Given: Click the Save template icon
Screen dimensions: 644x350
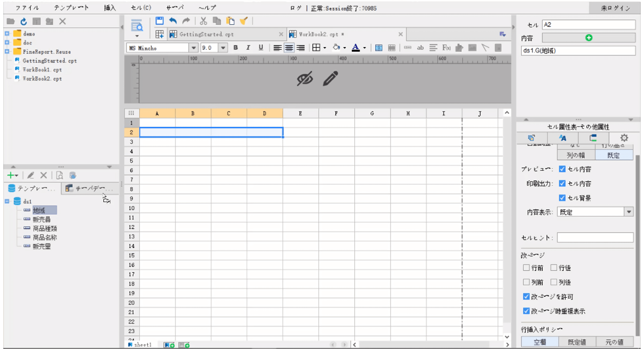Looking at the screenshot, I should pyautogui.click(x=159, y=21).
